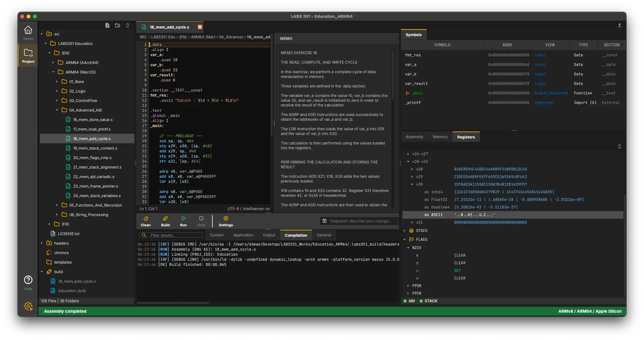The image size is (644, 340).
Task: Click the Stop square toolbar icon
Action: tap(201, 218)
